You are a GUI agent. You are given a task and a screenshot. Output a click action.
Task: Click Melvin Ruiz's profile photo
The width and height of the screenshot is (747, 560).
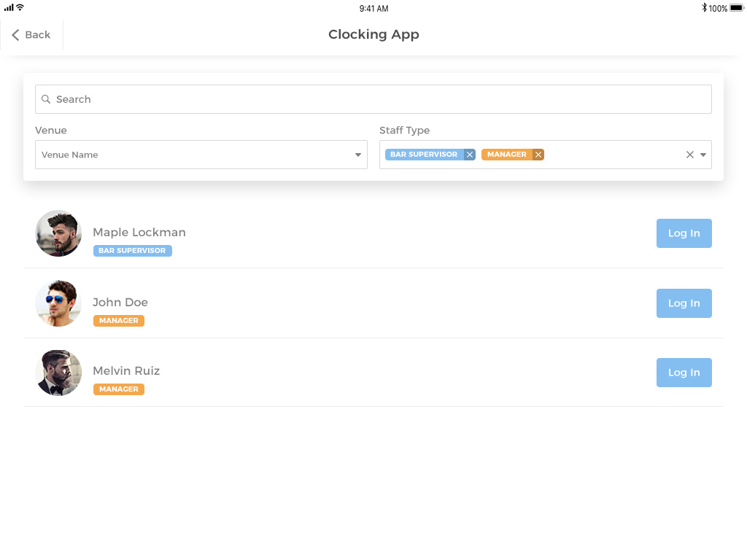[58, 373]
